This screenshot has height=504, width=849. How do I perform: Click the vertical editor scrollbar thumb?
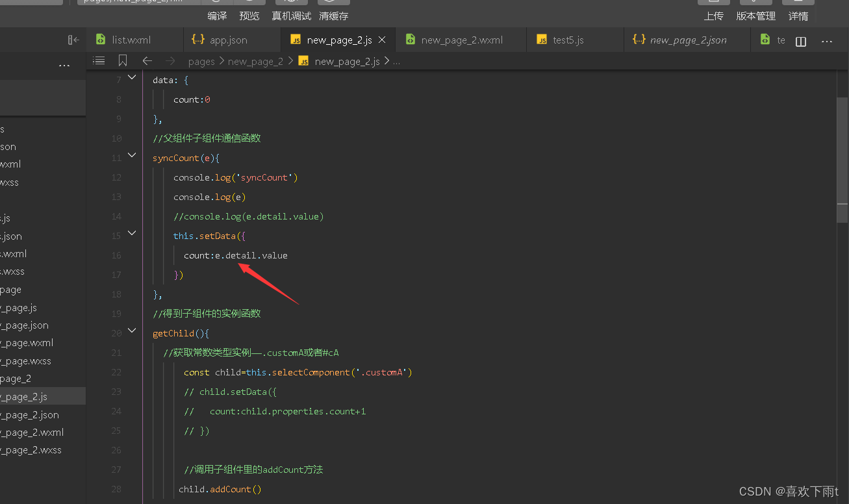point(842,160)
